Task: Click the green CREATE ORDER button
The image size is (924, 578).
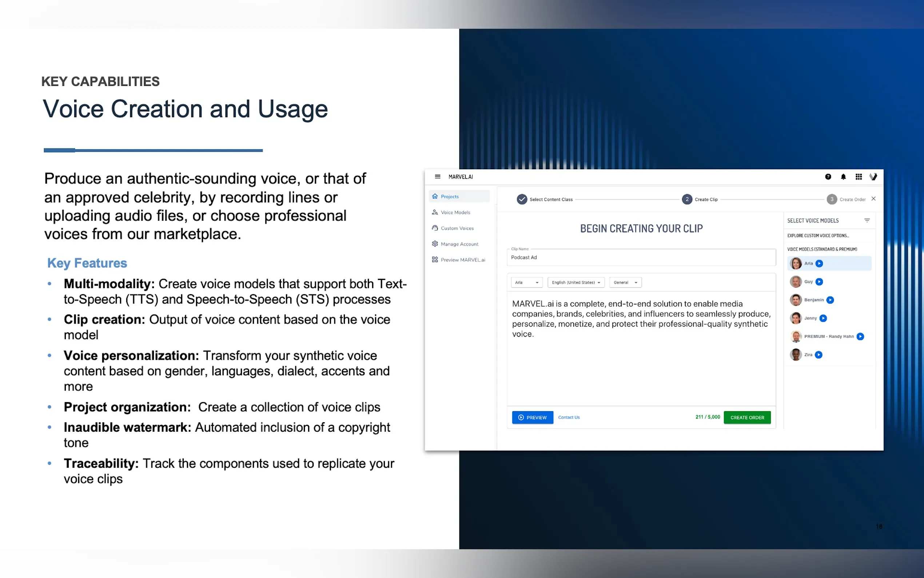Action: (x=747, y=417)
